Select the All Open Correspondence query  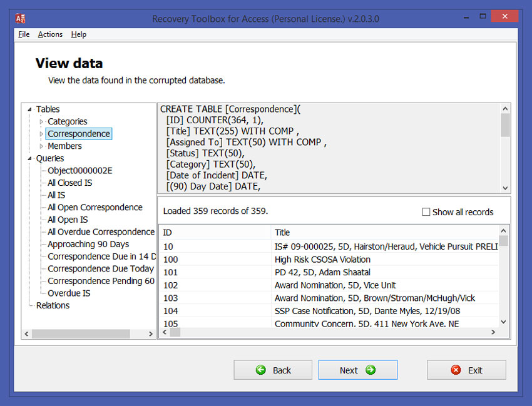click(x=95, y=208)
